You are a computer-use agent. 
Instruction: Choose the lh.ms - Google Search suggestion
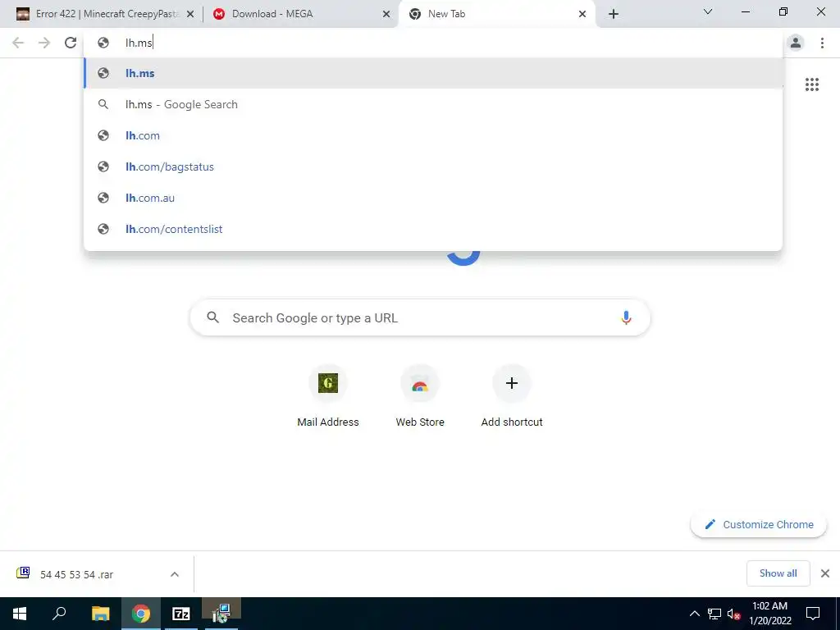click(x=433, y=104)
